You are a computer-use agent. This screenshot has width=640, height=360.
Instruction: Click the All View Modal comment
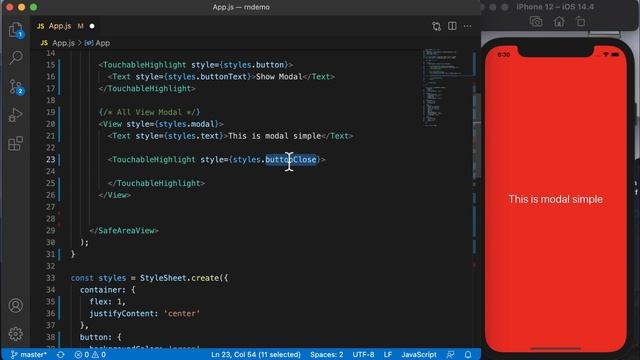click(149, 112)
